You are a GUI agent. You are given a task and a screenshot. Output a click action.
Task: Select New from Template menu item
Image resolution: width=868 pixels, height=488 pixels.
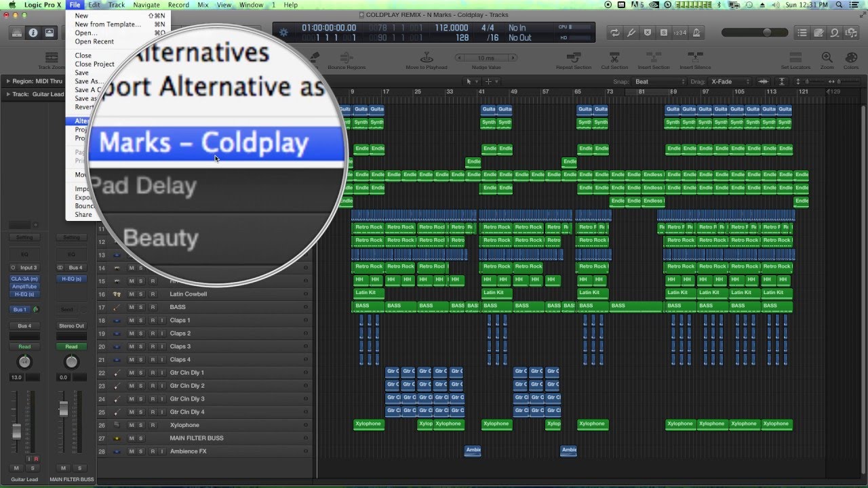coord(108,24)
